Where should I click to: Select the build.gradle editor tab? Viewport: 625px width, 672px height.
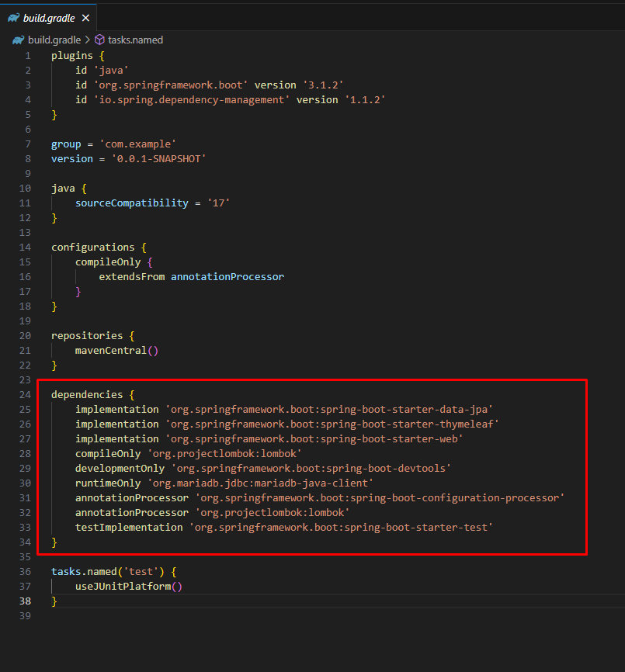click(48, 18)
